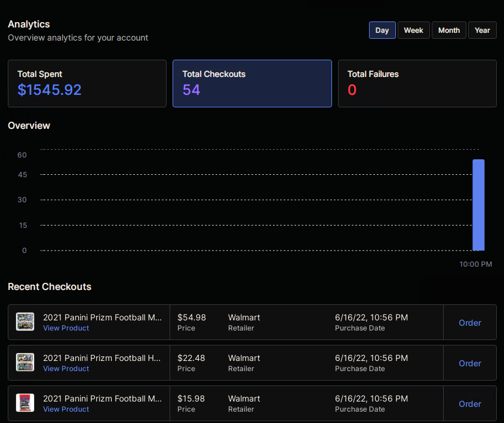This screenshot has height=423, width=504.
Task: Click the product thumbnail of the $15.98 checkout
Action: [25, 403]
